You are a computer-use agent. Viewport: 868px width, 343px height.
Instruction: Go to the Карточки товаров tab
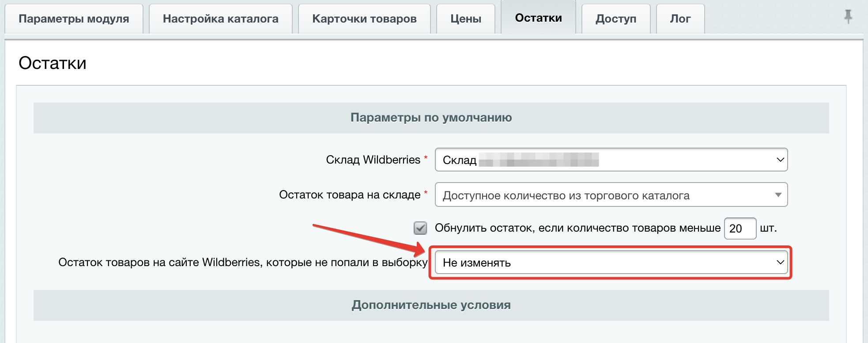pyautogui.click(x=364, y=19)
